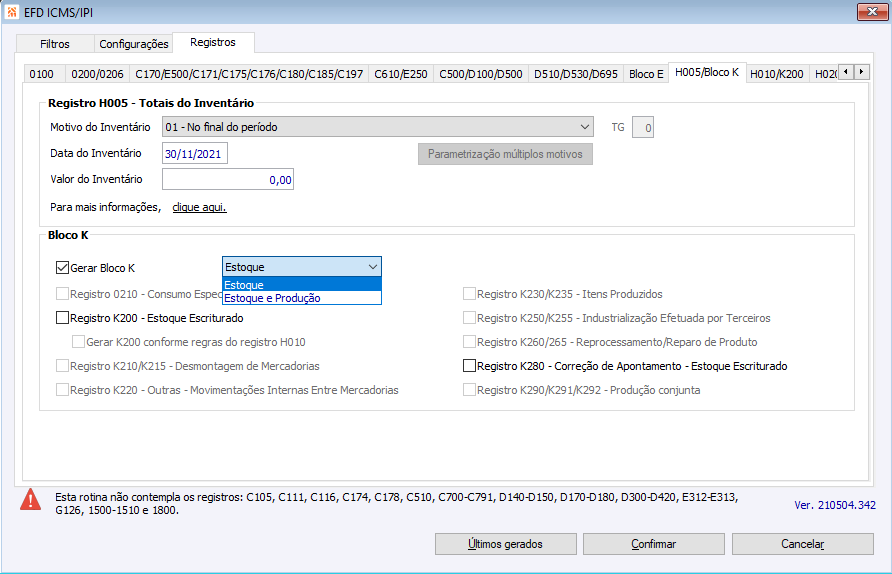Open the C170/E500/C171/C175 record tab

click(249, 74)
